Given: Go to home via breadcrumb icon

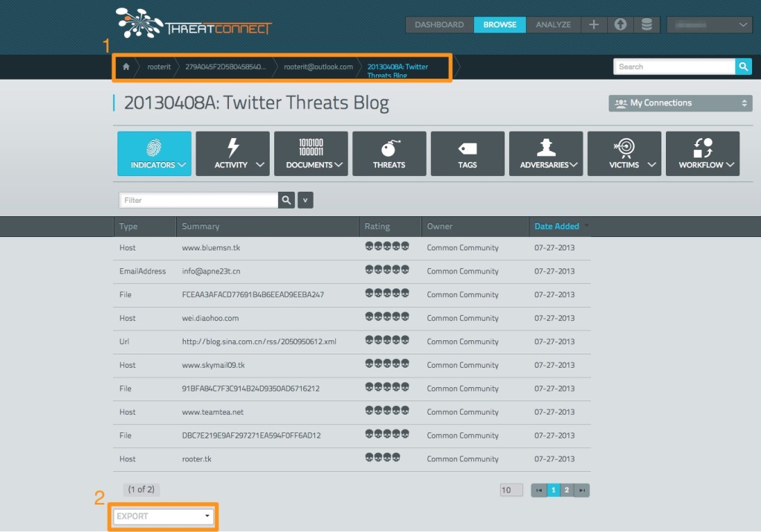Looking at the screenshot, I should pos(126,67).
